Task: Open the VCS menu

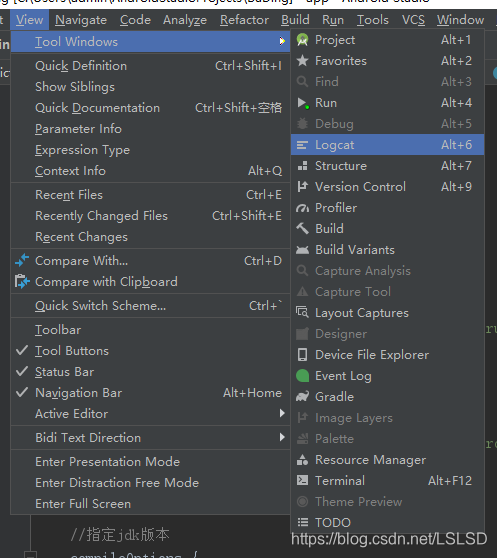Action: (413, 20)
